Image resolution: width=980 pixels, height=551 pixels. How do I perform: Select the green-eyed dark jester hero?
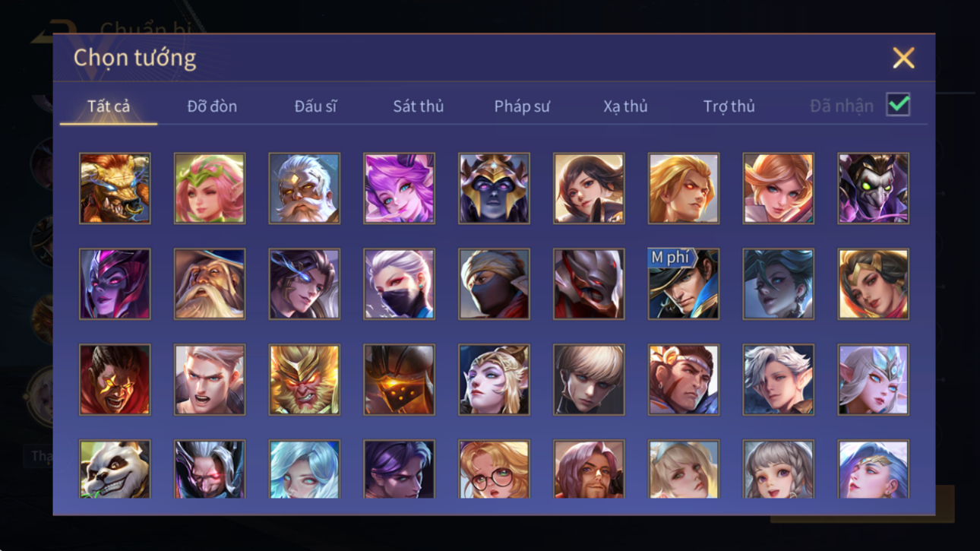(x=873, y=188)
